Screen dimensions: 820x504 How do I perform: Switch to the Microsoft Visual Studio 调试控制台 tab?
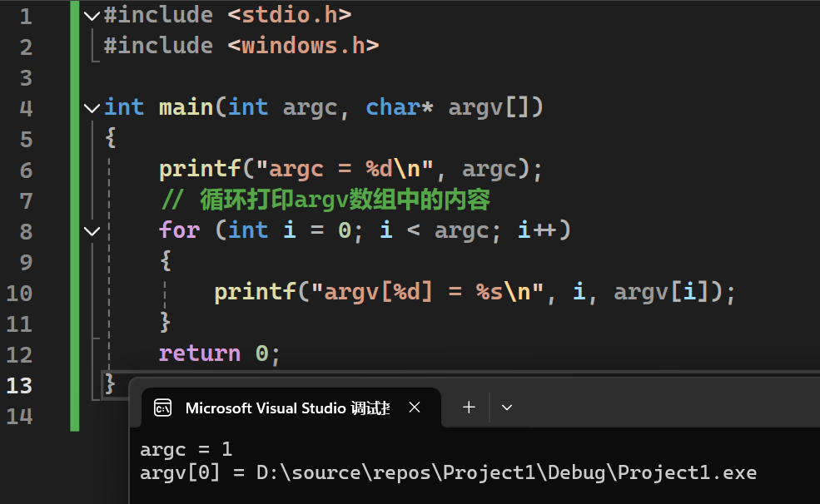pyautogui.click(x=287, y=408)
